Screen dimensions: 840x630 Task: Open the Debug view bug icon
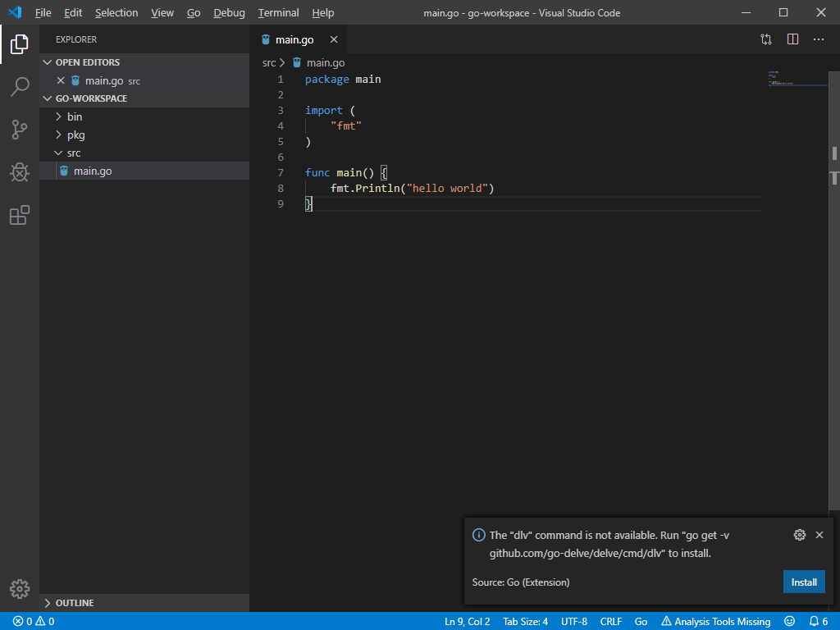tap(20, 172)
